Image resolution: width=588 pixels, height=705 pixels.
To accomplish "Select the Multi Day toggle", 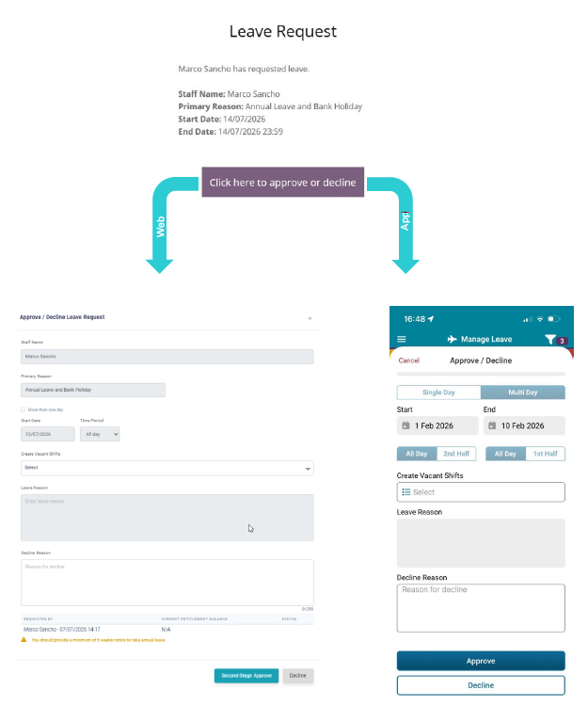I will click(x=523, y=393).
